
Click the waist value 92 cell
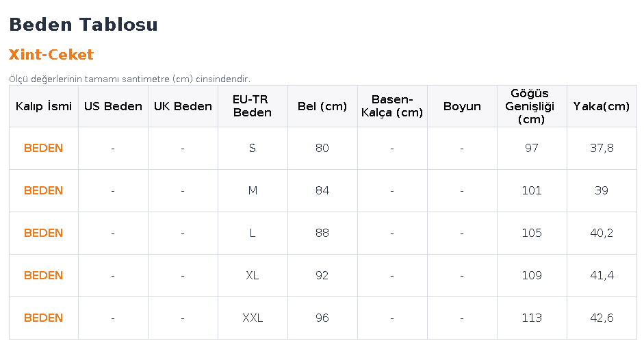322,275
